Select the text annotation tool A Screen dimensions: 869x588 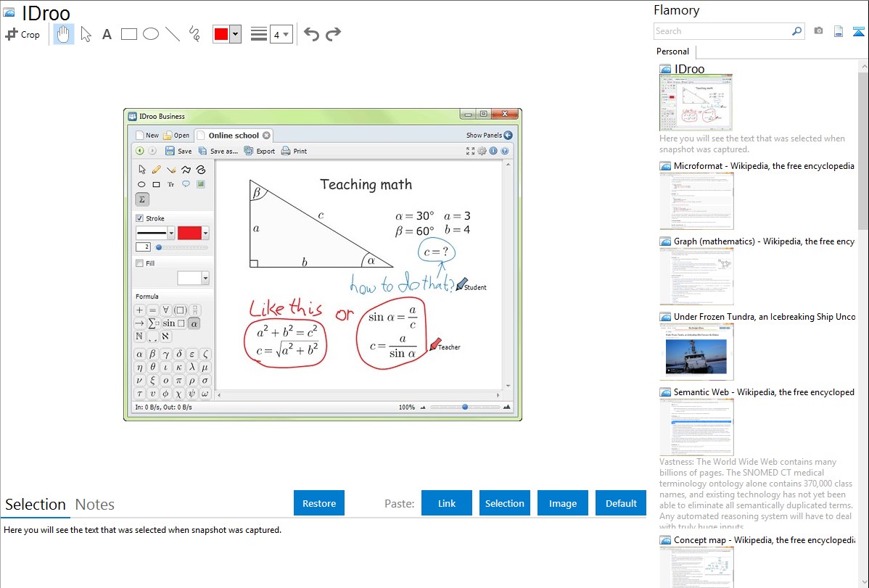coord(107,34)
